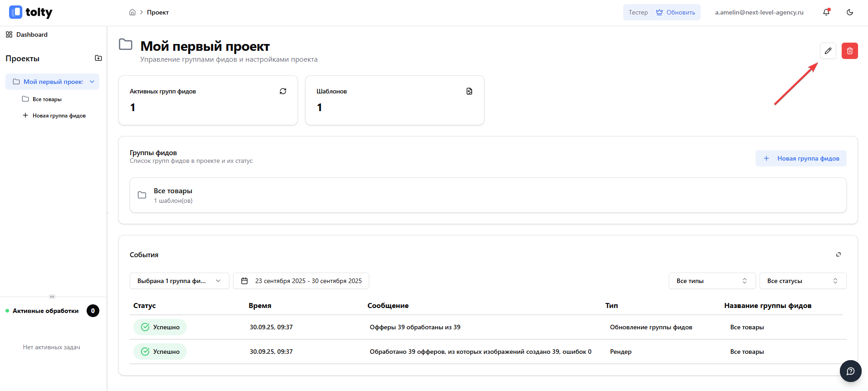
Task: Open notifications bell
Action: coord(826,12)
